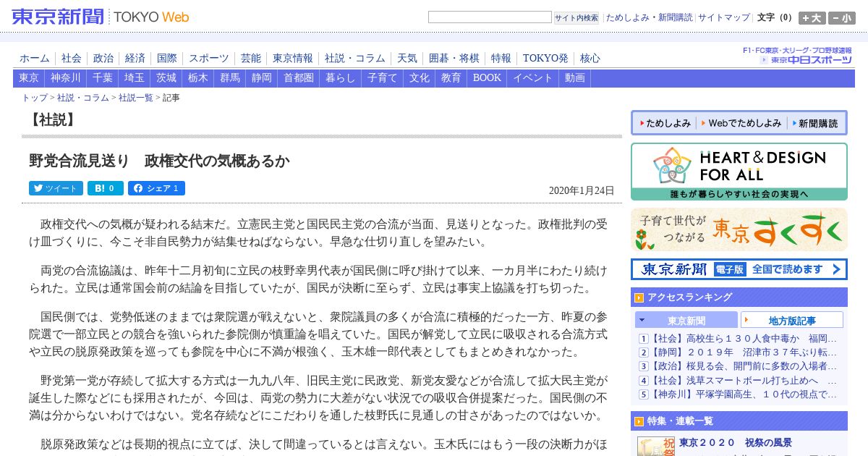Open HEART & DESIGN FOR ALL banner
This screenshot has width=868, height=456.
pos(739,172)
